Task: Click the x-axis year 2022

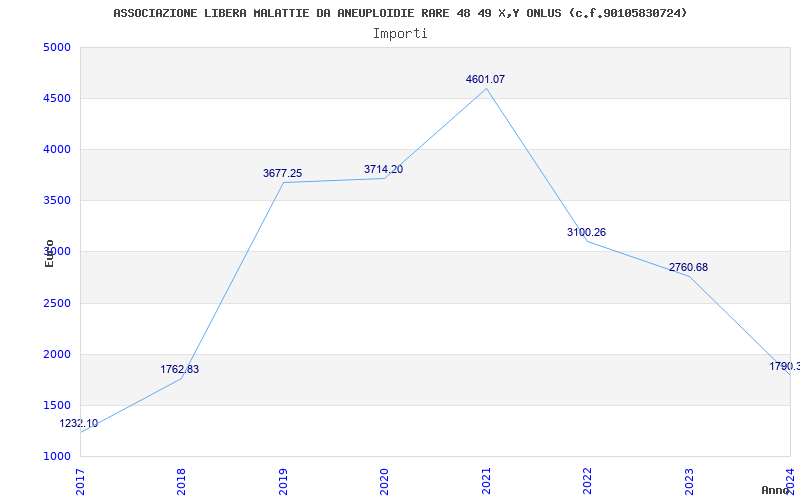Action: click(x=587, y=481)
